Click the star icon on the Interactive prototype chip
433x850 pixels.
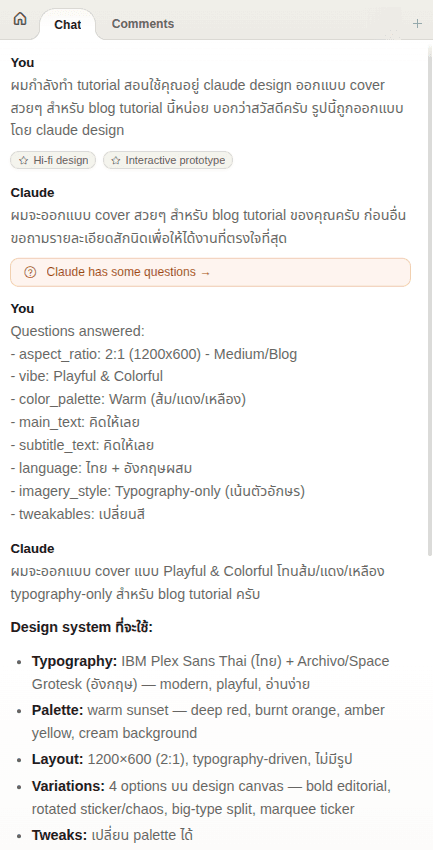tap(115, 160)
